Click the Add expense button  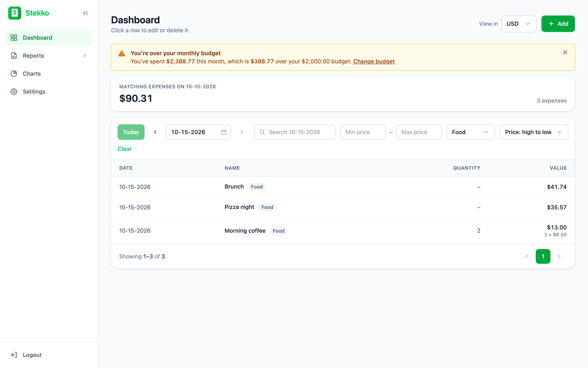tap(558, 24)
